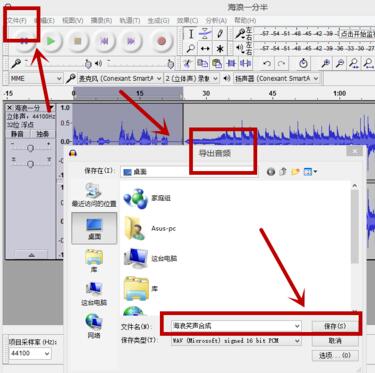The image size is (375, 373).
Task: Toggle the track's 独奏 solo button
Action: point(43,134)
